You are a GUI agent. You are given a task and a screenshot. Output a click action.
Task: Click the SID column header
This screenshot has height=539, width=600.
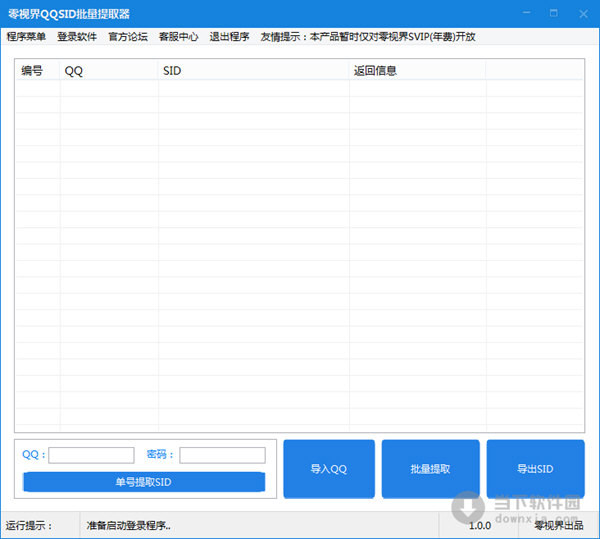coord(254,70)
